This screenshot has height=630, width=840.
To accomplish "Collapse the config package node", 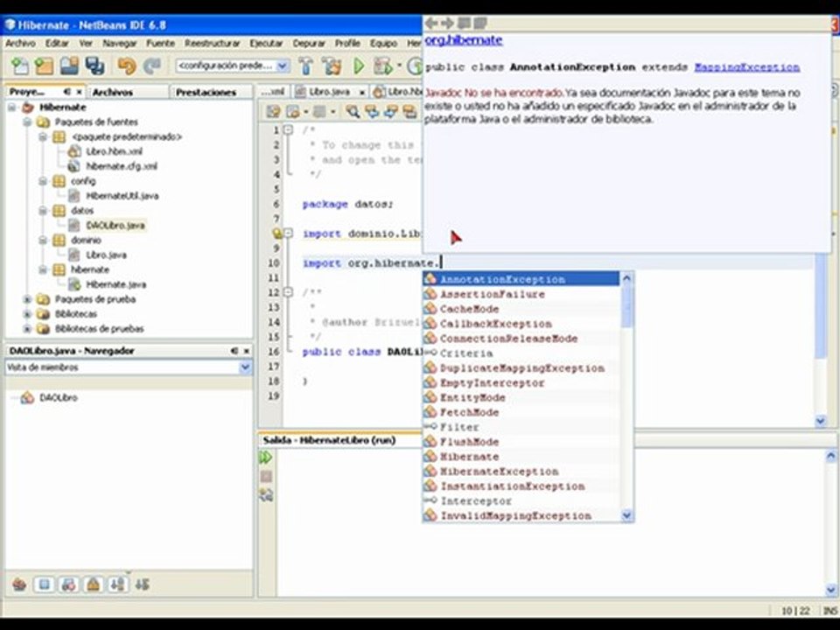I will pyautogui.click(x=43, y=181).
